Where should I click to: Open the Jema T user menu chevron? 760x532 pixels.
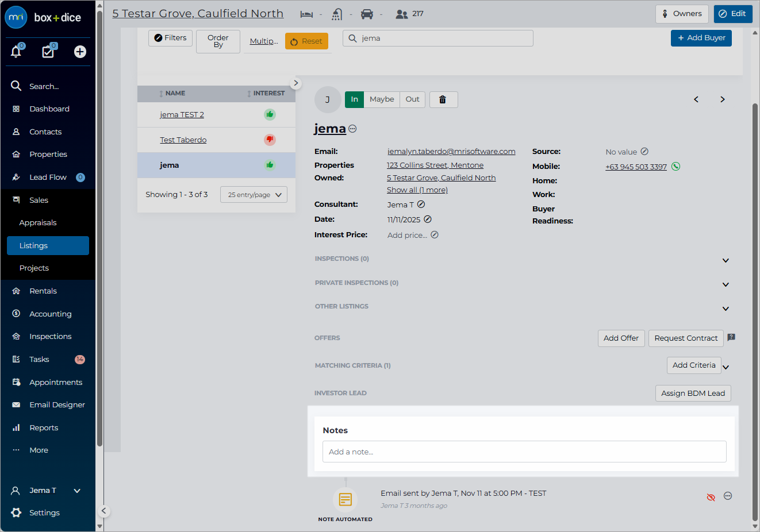click(x=77, y=491)
